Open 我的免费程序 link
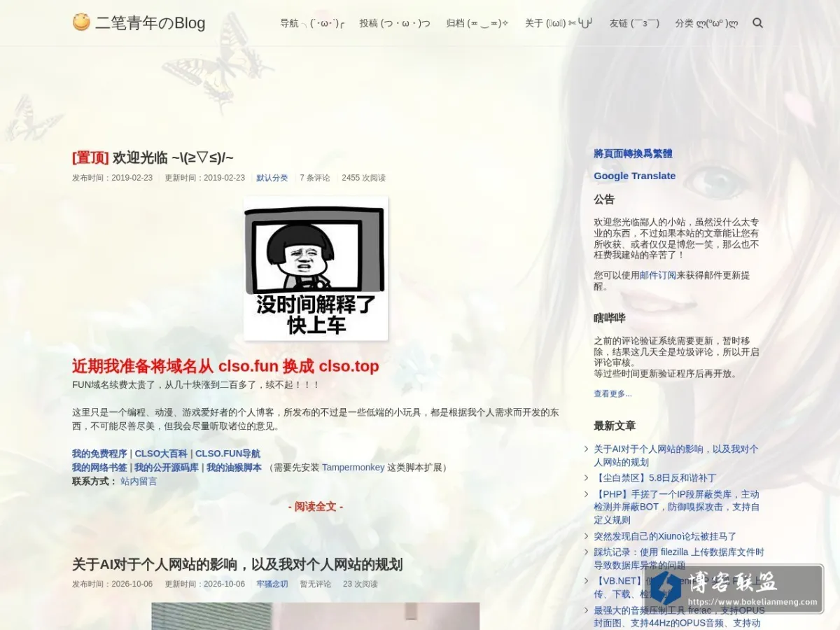Screen dimensions: 840x630 point(99,454)
